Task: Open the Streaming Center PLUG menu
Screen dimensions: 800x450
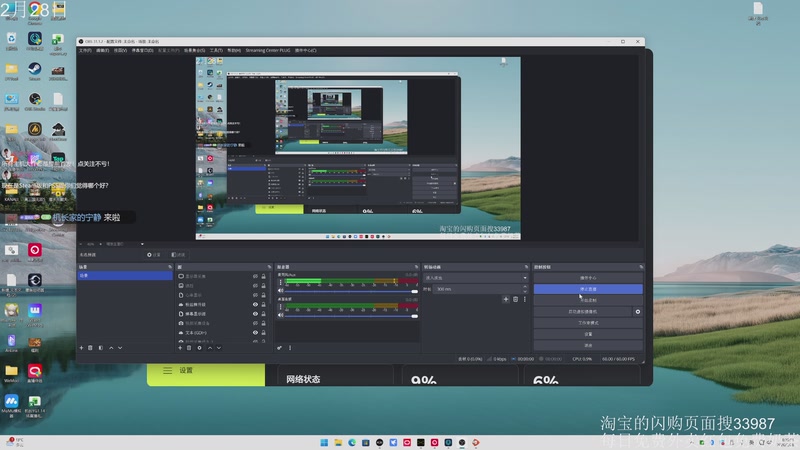Action: click(268, 51)
